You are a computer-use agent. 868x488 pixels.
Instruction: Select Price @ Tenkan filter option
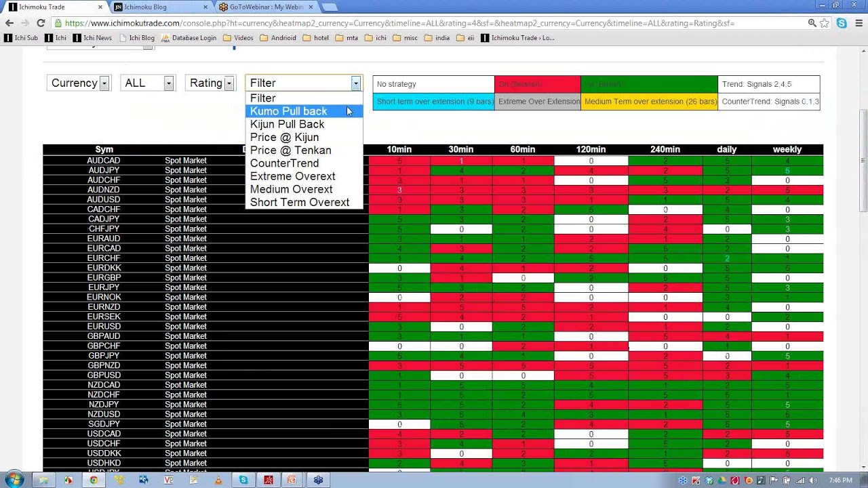304,150
